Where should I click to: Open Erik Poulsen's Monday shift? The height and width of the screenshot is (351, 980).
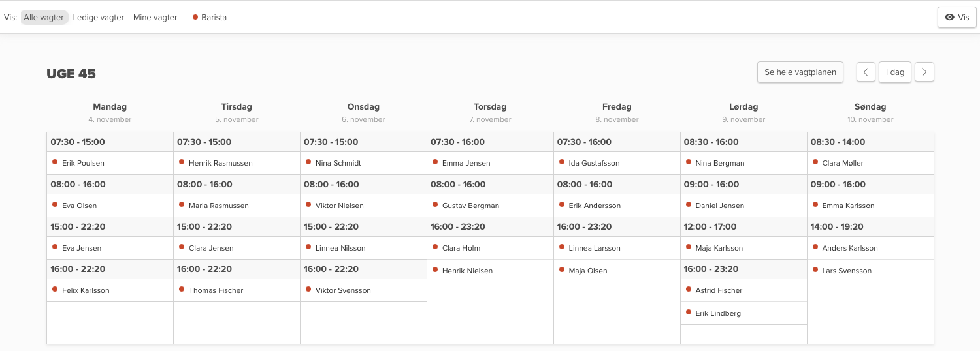pos(83,163)
